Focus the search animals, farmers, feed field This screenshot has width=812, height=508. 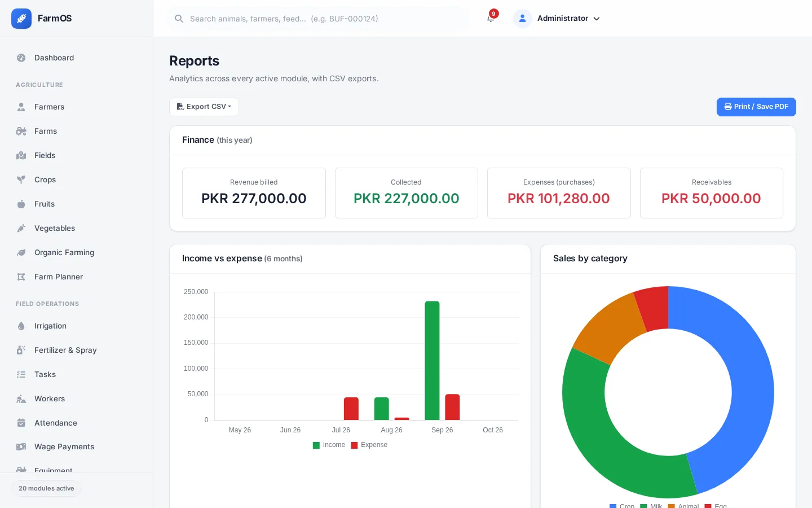319,19
